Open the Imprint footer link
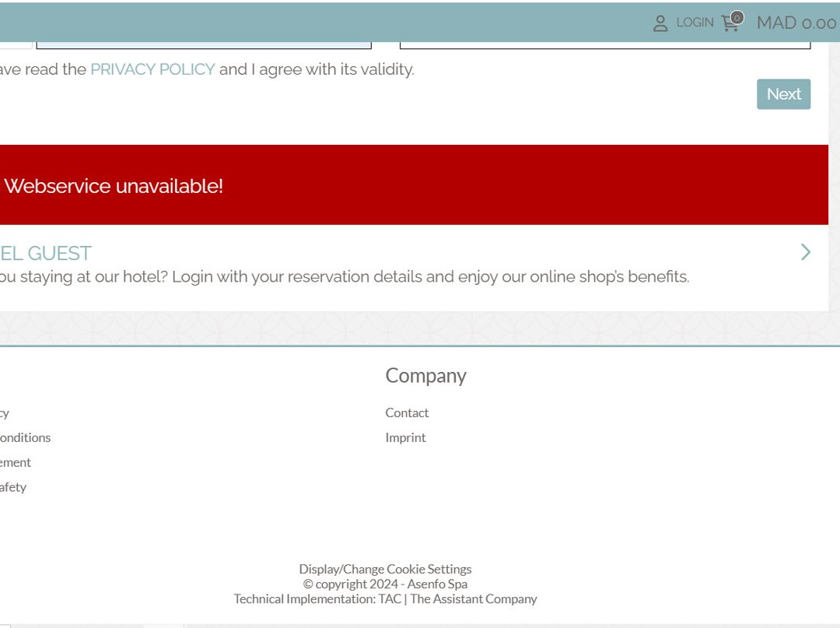 pos(405,437)
